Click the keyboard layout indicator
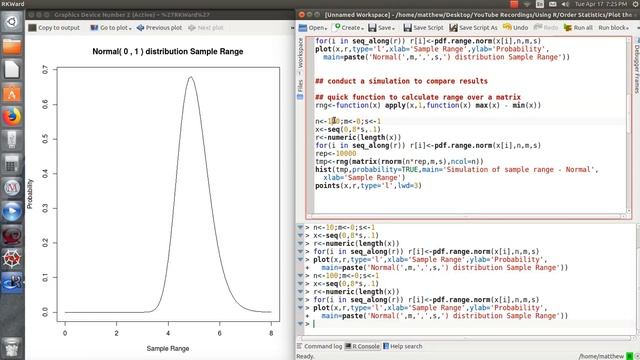Viewport: 640px width, 360px height. click(540, 4)
